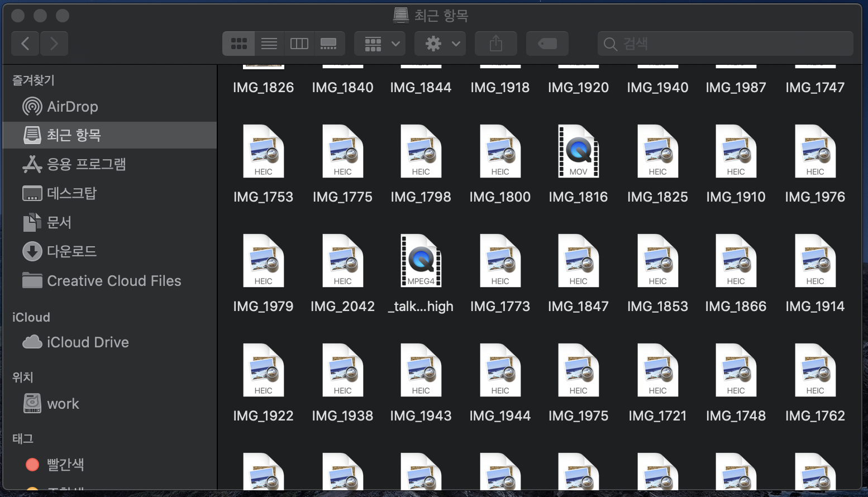Select the IMG_1753 HEIC file icon
This screenshot has height=497, width=868.
tap(264, 151)
